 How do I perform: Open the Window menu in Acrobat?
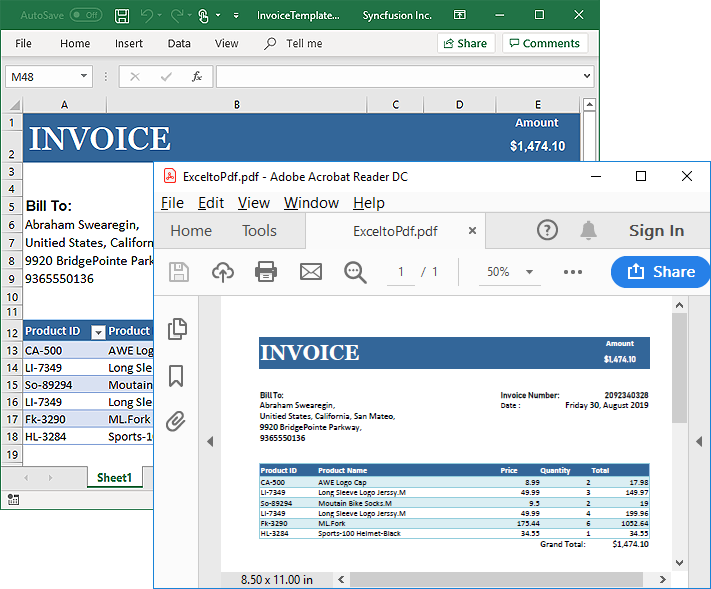[311, 203]
